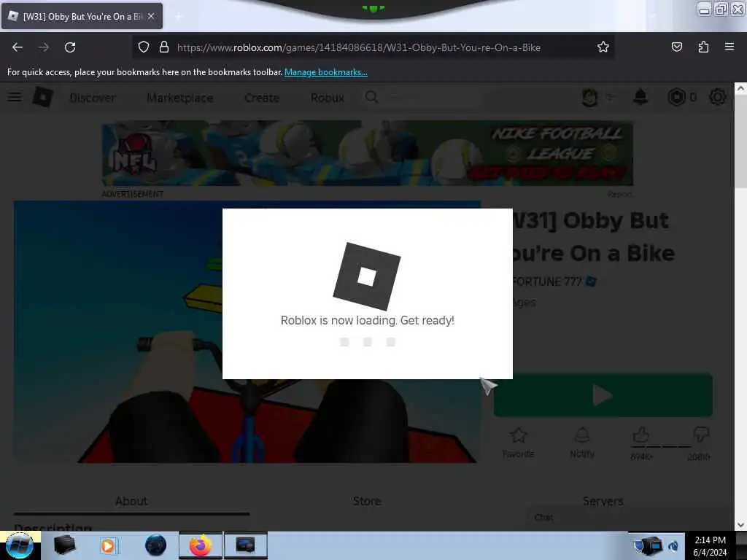The width and height of the screenshot is (747, 560).
Task: Switch to the Servers tab
Action: click(x=603, y=501)
